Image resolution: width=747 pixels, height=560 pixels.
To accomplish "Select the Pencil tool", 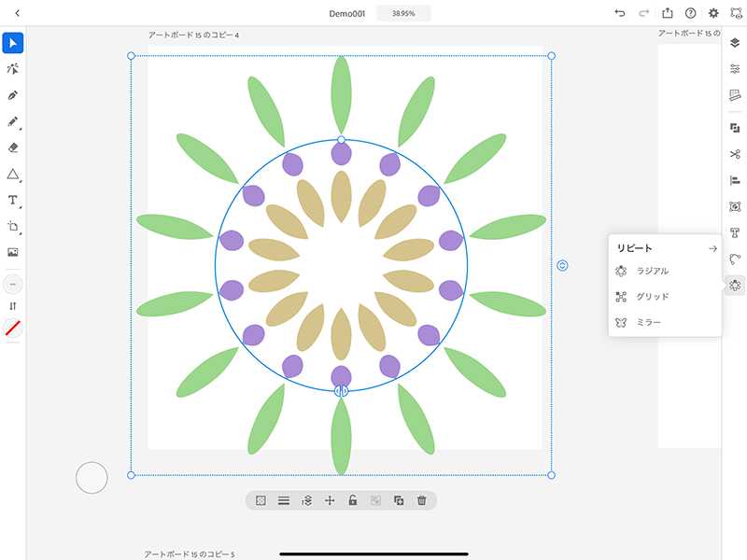I will coord(13,121).
